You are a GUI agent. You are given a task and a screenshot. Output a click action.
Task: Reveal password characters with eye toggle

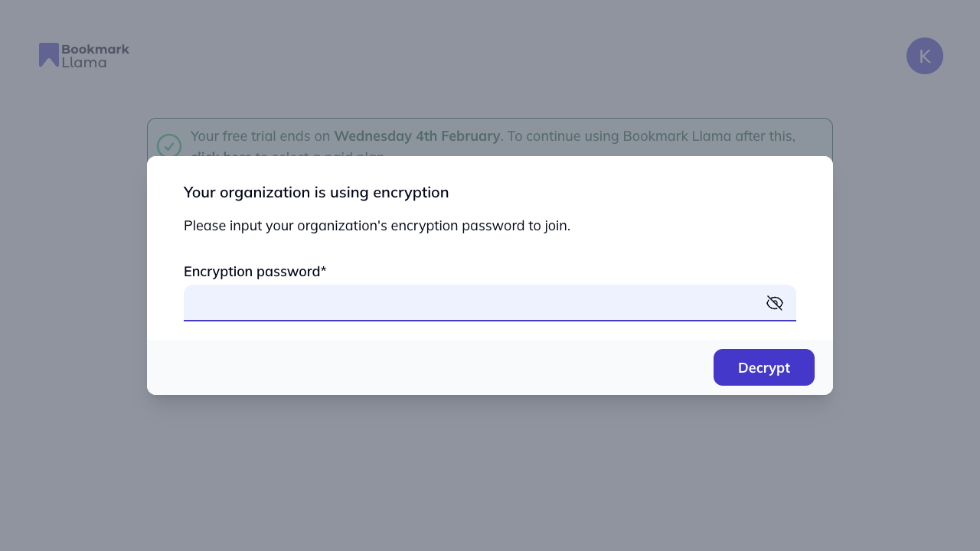tap(774, 303)
